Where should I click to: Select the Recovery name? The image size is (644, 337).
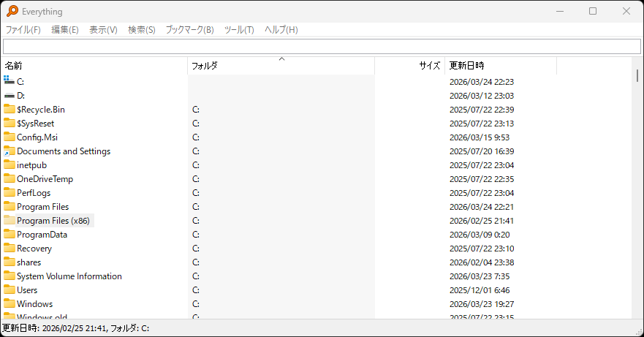point(34,249)
